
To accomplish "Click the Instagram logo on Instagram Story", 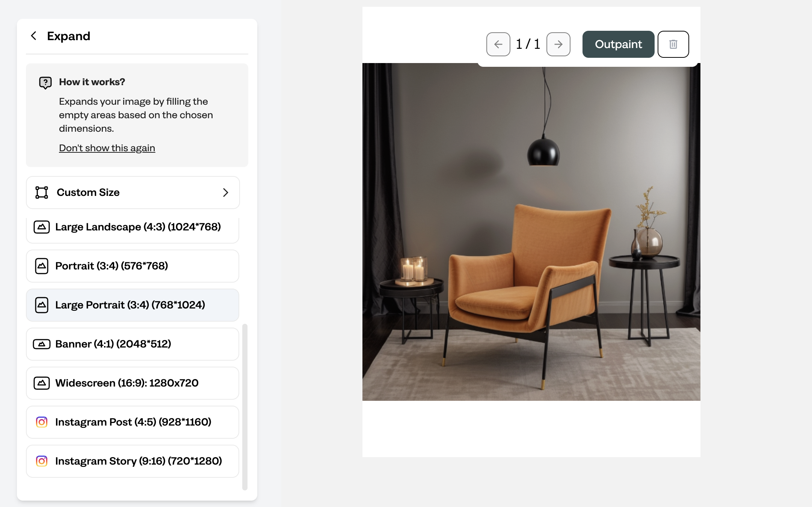I will 42,461.
